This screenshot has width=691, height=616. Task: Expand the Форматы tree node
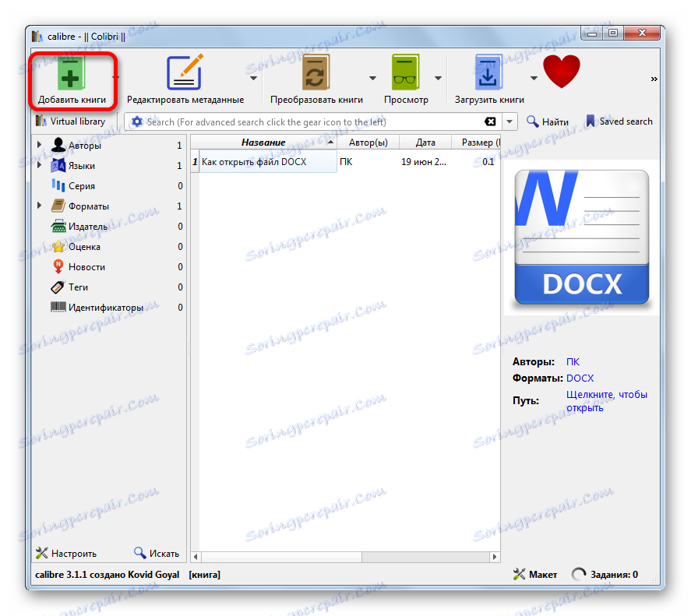(x=39, y=206)
